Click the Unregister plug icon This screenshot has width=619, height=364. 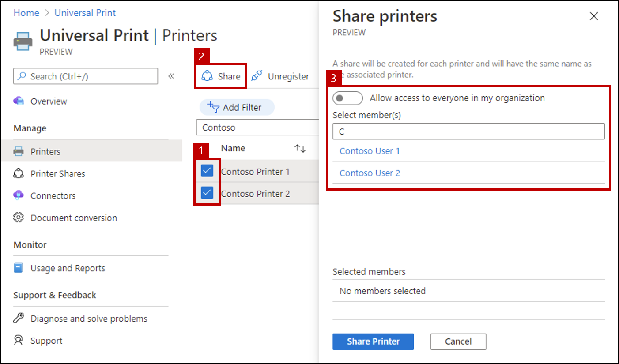pos(257,76)
